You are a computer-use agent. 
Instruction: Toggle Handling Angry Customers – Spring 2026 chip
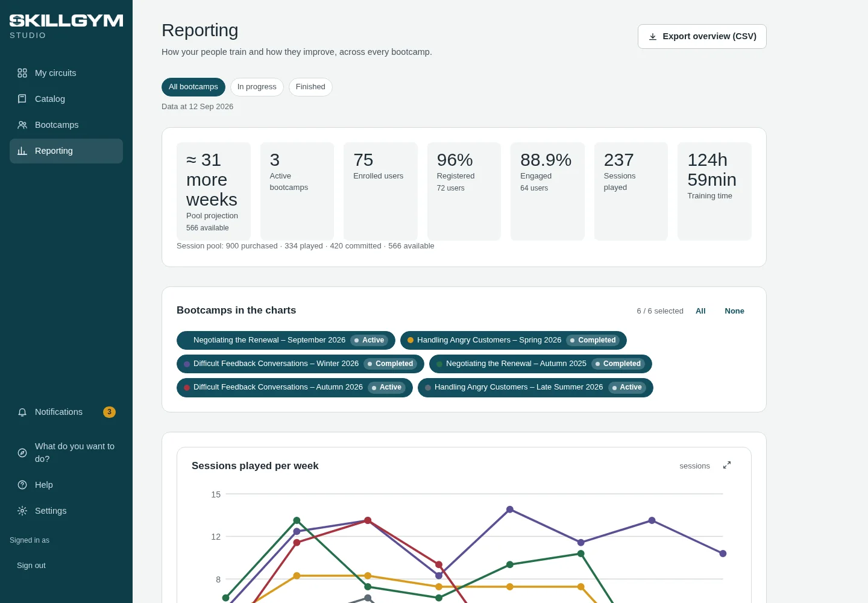(514, 340)
